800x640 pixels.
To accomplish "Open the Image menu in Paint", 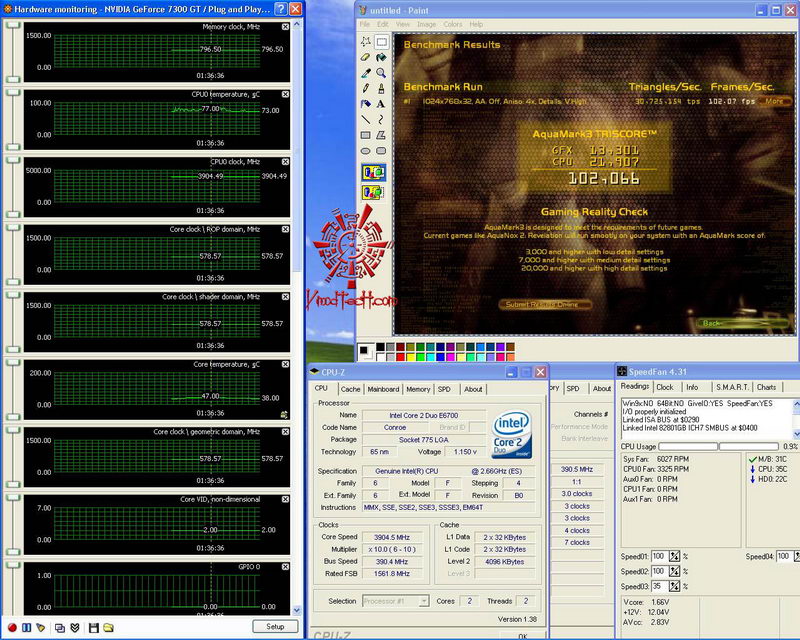I will click(x=426, y=24).
